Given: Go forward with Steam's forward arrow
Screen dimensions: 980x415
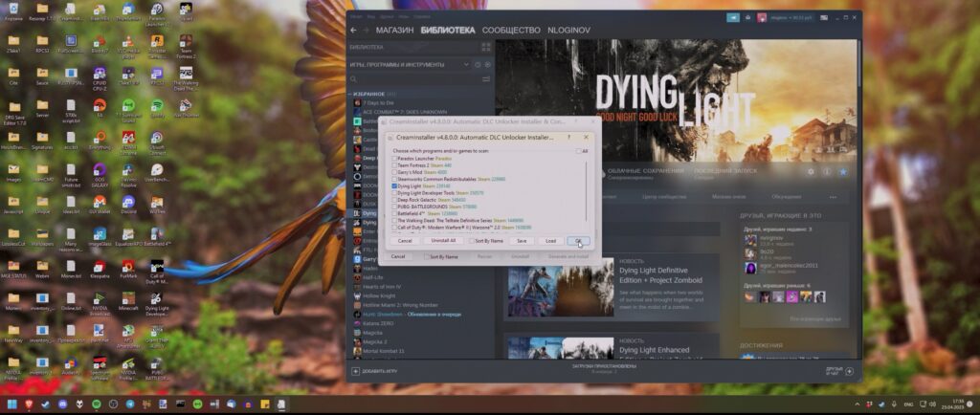Looking at the screenshot, I should pyautogui.click(x=366, y=30).
